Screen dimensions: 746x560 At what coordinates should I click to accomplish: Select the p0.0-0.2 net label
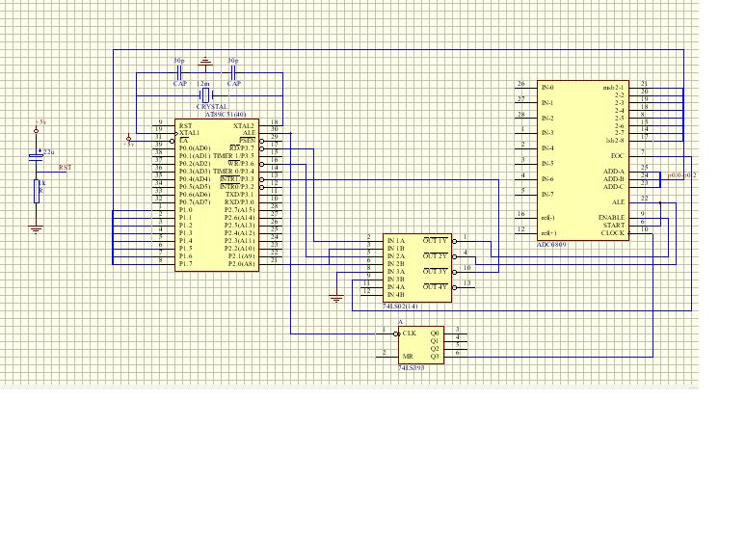coord(681,175)
